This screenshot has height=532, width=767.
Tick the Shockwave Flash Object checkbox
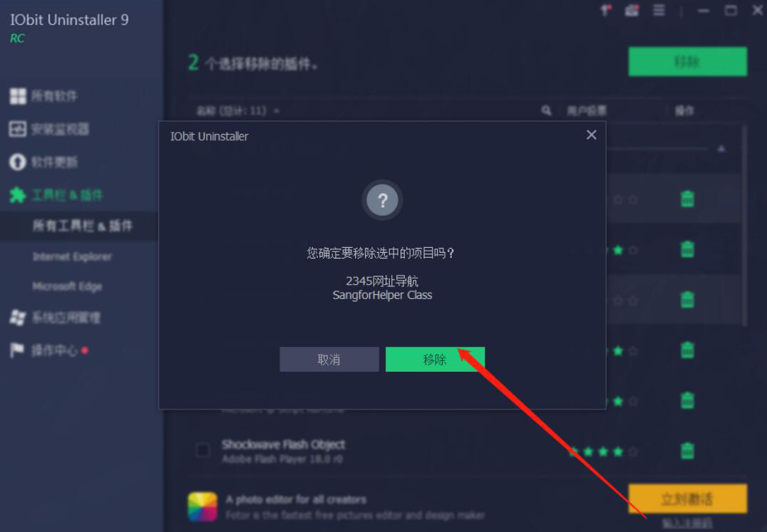pos(202,450)
